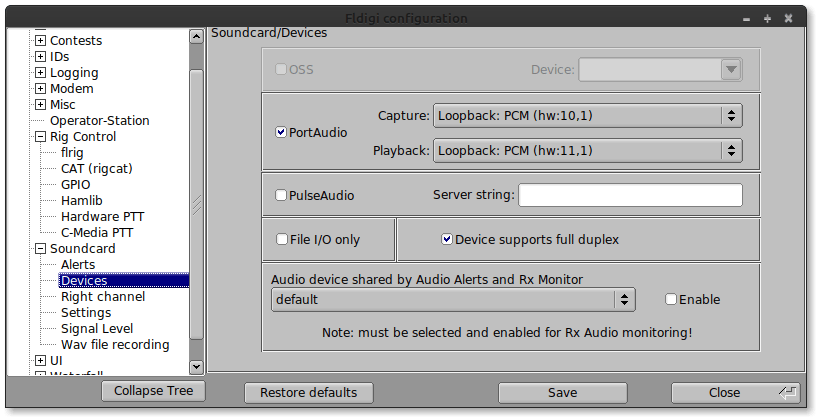
Task: Toggle the PortAudio checkbox
Action: 281,132
